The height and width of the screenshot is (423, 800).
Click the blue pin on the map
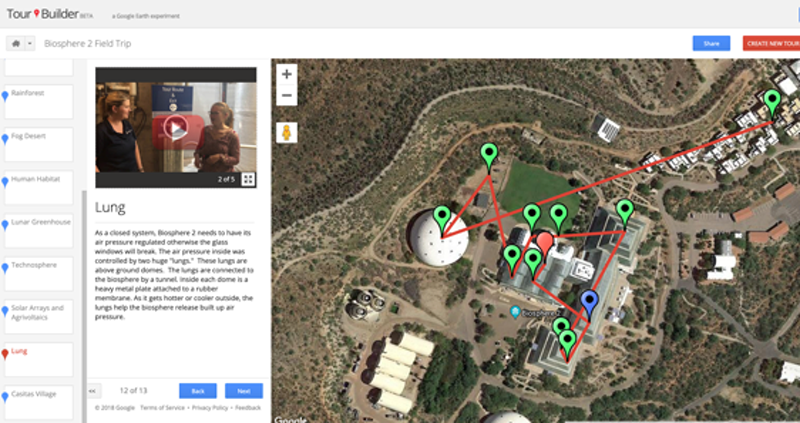click(589, 303)
